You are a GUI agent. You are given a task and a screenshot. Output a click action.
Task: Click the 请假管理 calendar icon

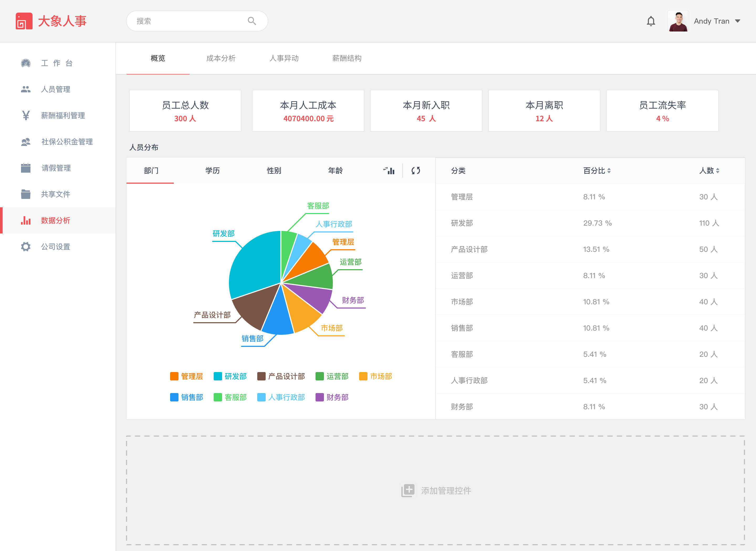(26, 168)
